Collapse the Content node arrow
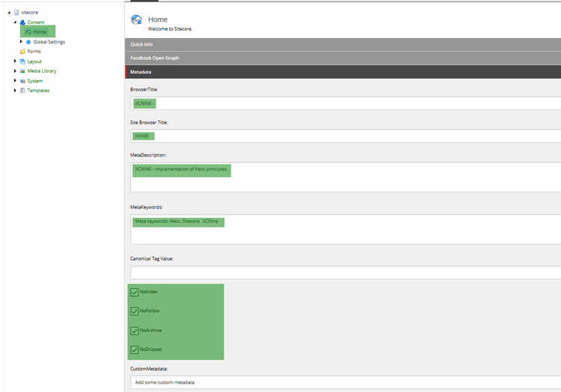The width and height of the screenshot is (561, 392). (x=15, y=22)
